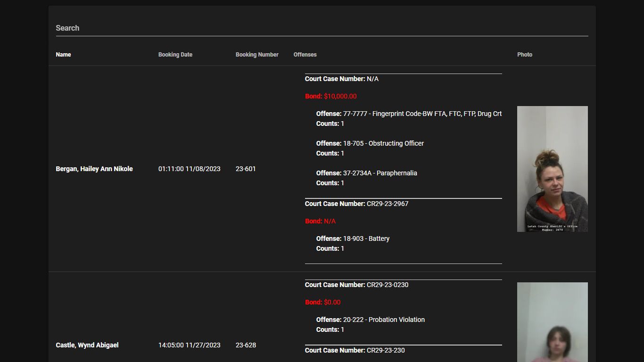Click the Probation Violation offense entry
Image resolution: width=644 pixels, height=362 pixels.
pyautogui.click(x=384, y=320)
